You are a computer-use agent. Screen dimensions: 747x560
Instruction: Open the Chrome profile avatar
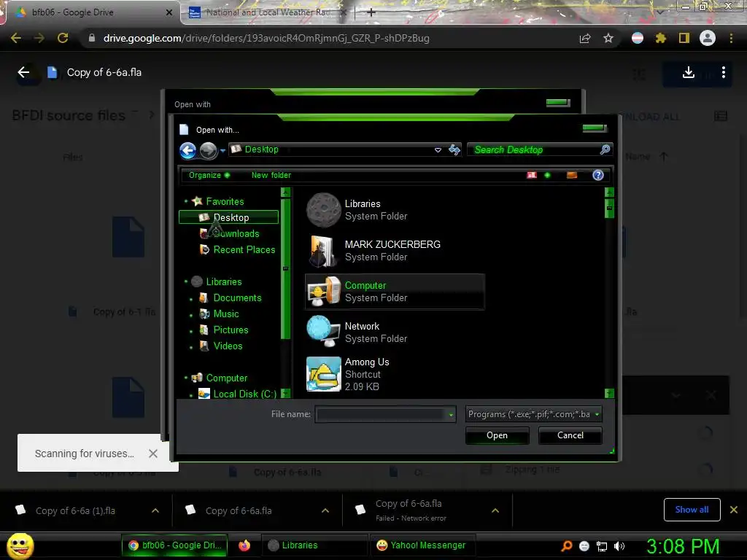(x=708, y=38)
